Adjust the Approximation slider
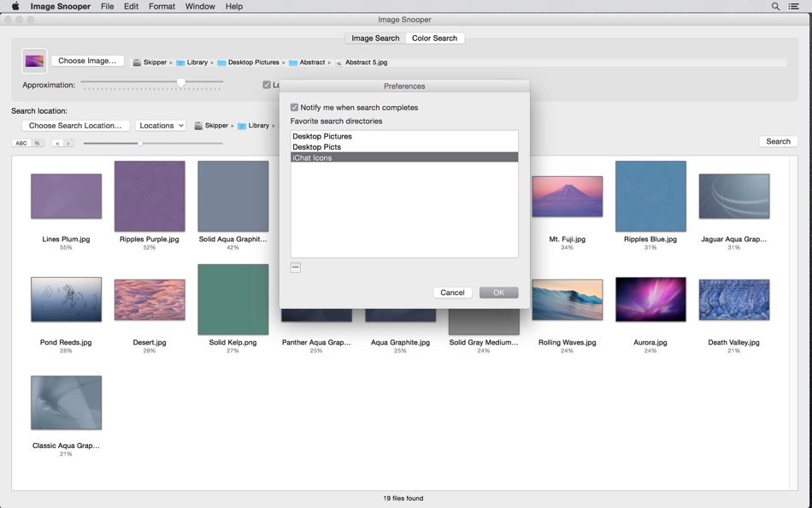The image size is (812, 508). tap(180, 84)
